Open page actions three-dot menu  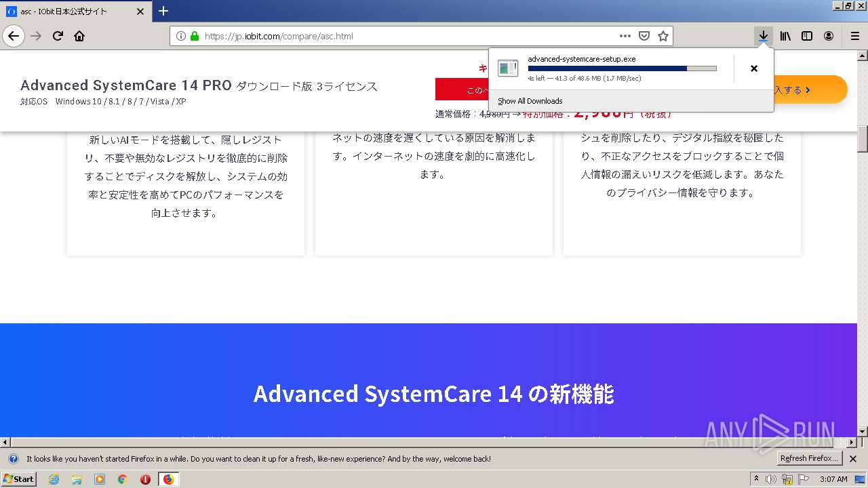click(625, 36)
